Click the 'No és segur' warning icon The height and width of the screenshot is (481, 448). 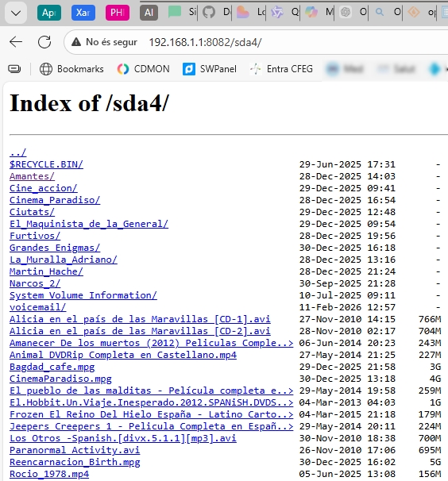click(75, 42)
